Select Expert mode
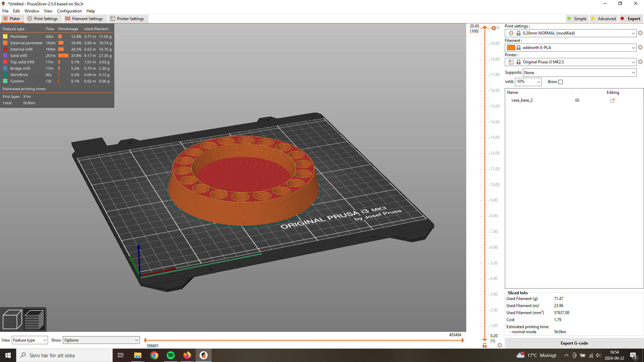 (631, 19)
